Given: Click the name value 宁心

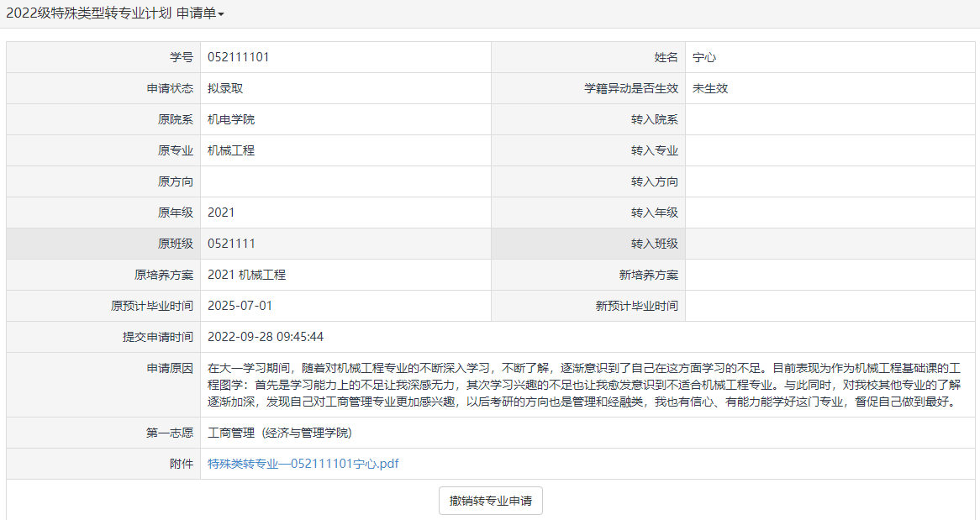Looking at the screenshot, I should [x=703, y=57].
